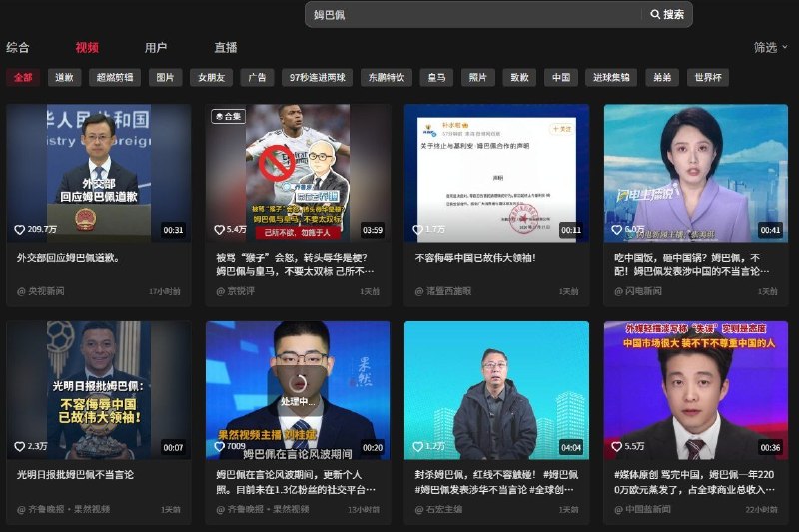This screenshot has height=532, width=799.
Task: Open the 筛选 filter dropdown
Action: 770,47
